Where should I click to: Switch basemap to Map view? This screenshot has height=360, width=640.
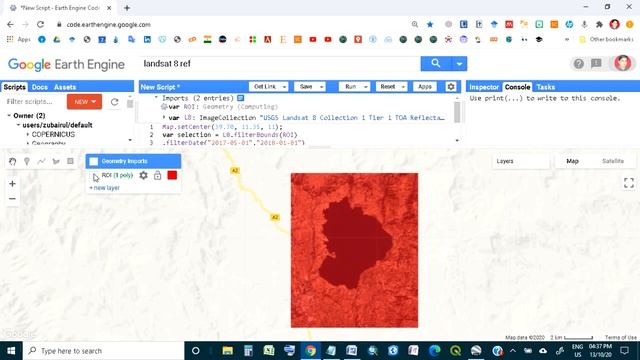coord(572,161)
